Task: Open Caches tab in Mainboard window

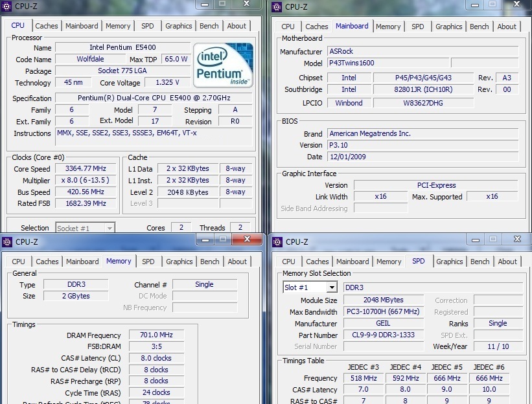Action: 317,27
